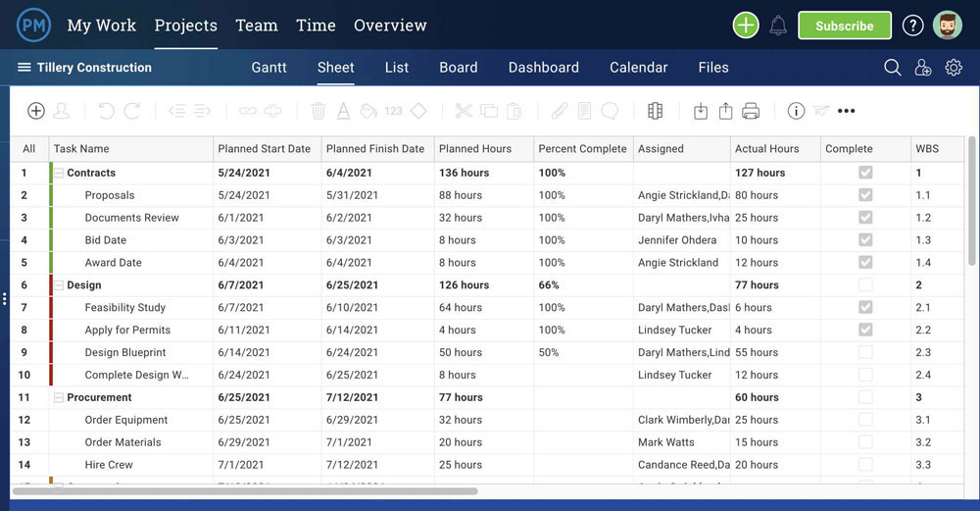Click the copy icon in toolbar
Viewport: 980px width, 511px height.
pyautogui.click(x=489, y=111)
